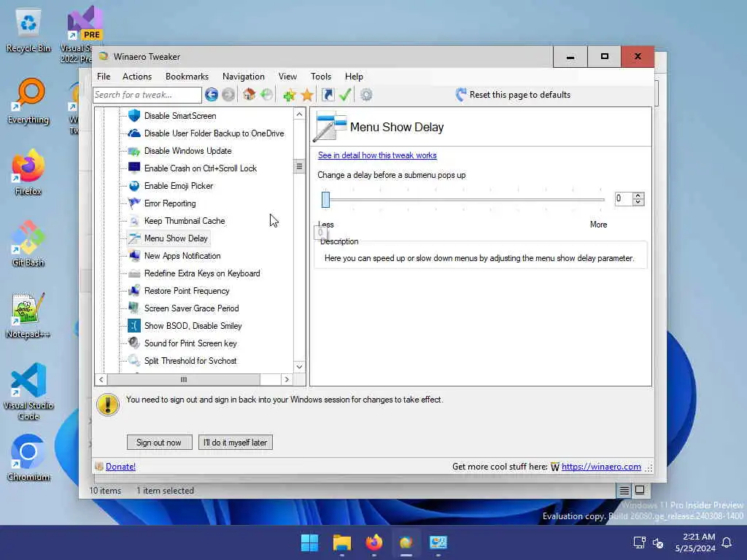Click the Disable Windows Update icon
747x560 pixels.
point(134,151)
